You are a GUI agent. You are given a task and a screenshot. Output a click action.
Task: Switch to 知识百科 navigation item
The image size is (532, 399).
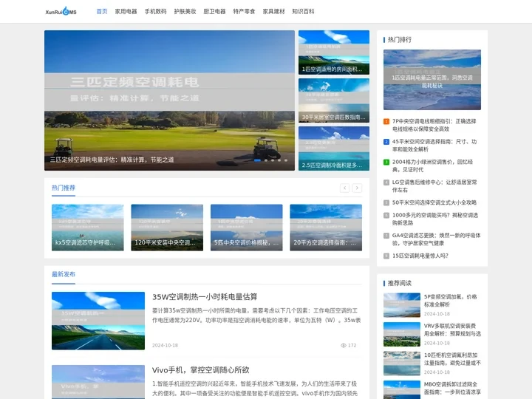click(x=303, y=12)
